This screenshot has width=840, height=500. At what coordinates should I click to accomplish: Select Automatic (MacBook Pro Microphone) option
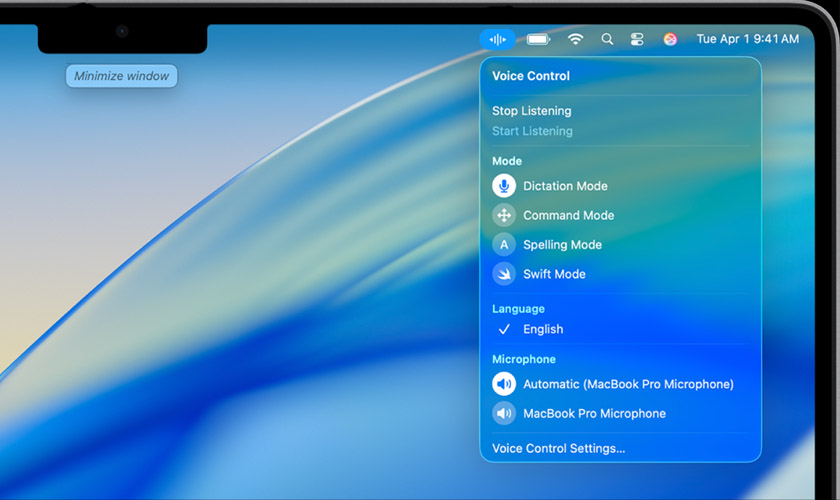click(620, 384)
